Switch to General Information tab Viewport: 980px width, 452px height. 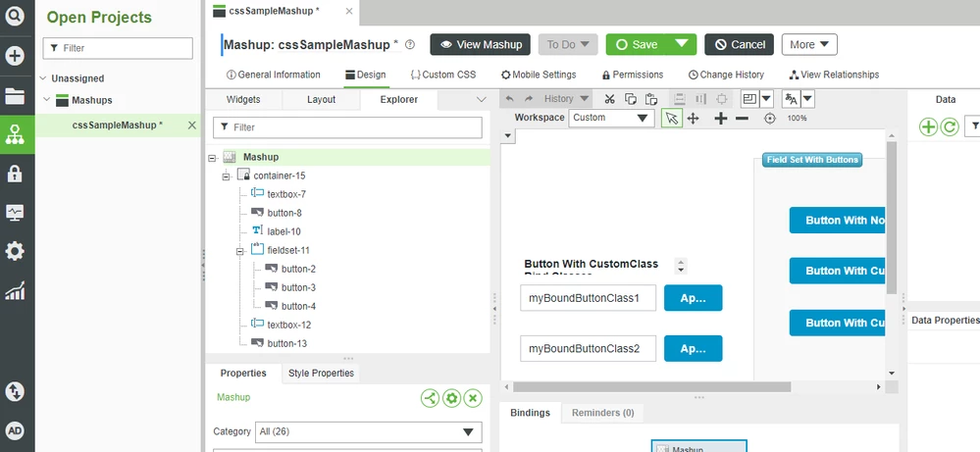tap(273, 75)
